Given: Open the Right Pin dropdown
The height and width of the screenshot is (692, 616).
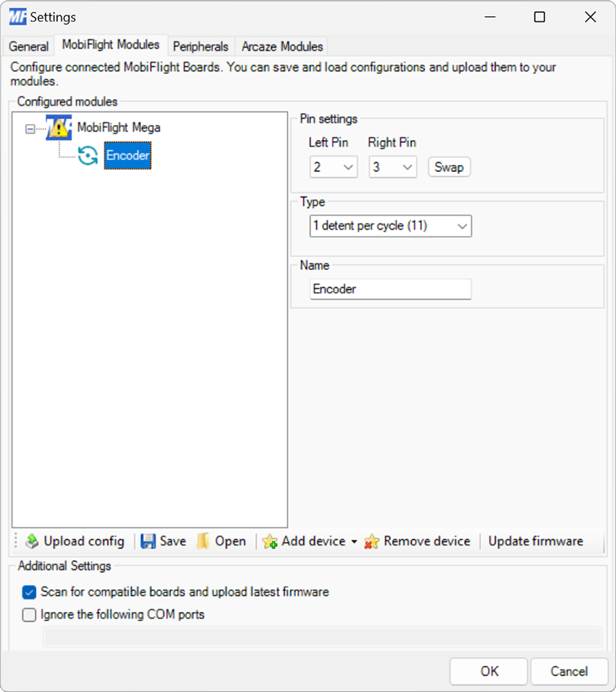Looking at the screenshot, I should coord(393,166).
